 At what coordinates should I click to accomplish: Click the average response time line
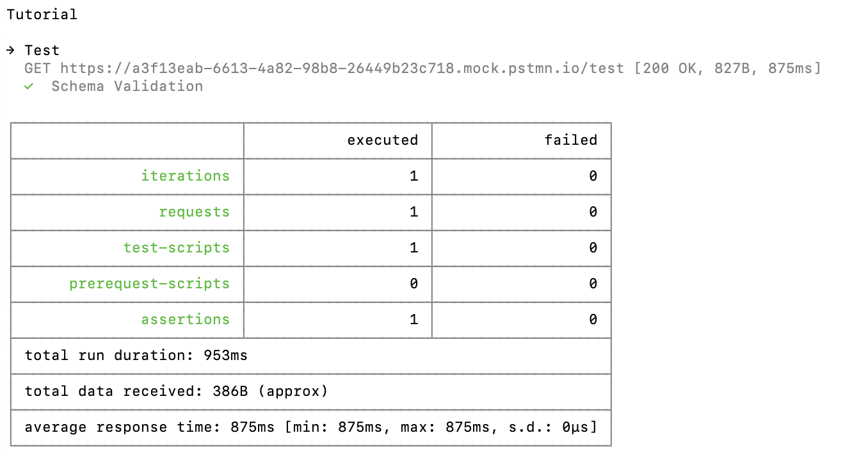pyautogui.click(x=310, y=427)
